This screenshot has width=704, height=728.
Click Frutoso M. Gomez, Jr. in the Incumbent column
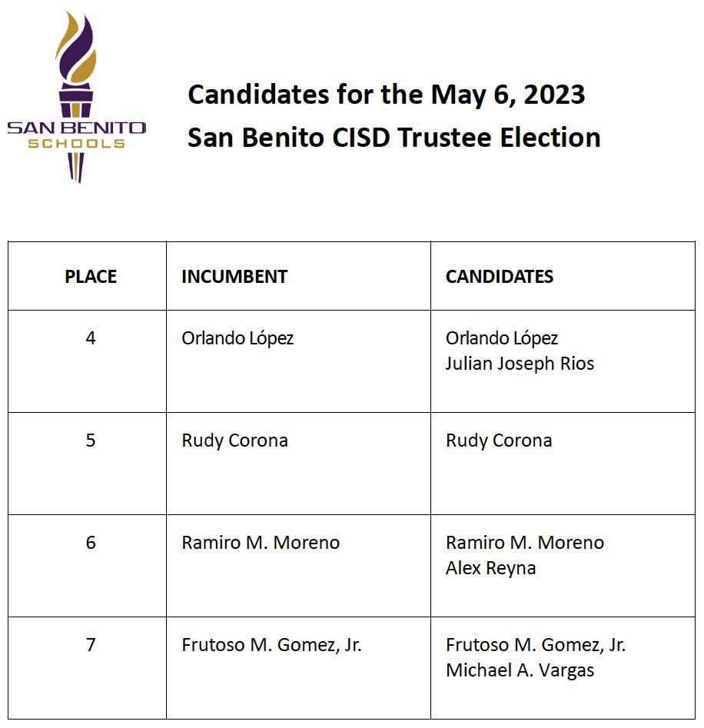tap(271, 645)
